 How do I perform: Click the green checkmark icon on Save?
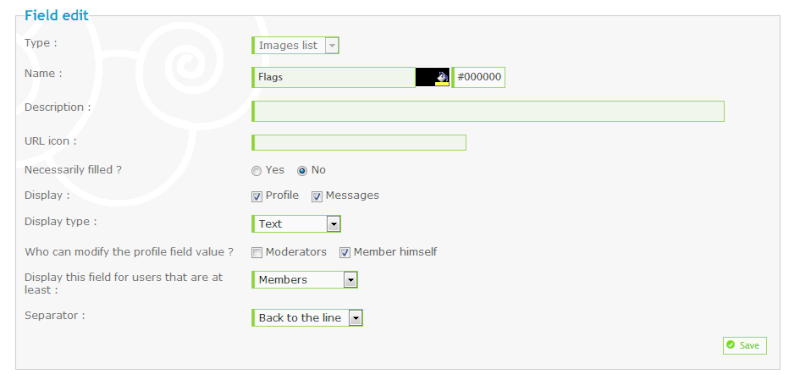[731, 345]
